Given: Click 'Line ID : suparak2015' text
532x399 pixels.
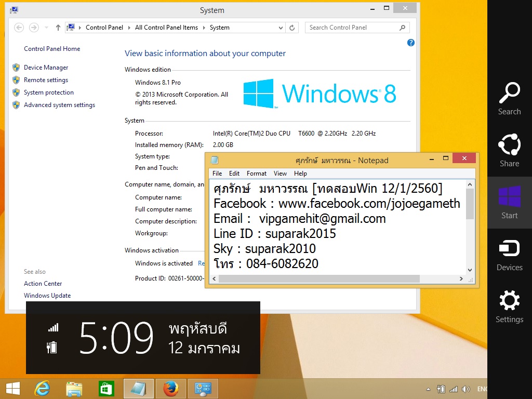Looking at the screenshot, I should (x=274, y=234).
